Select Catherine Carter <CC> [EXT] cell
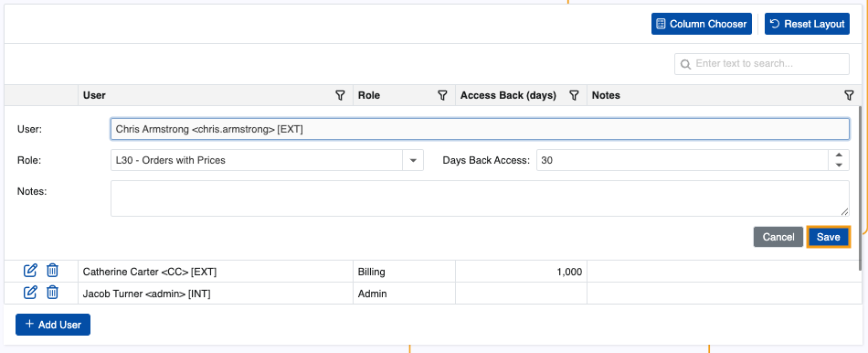Image resolution: width=868 pixels, height=353 pixels. [216, 272]
